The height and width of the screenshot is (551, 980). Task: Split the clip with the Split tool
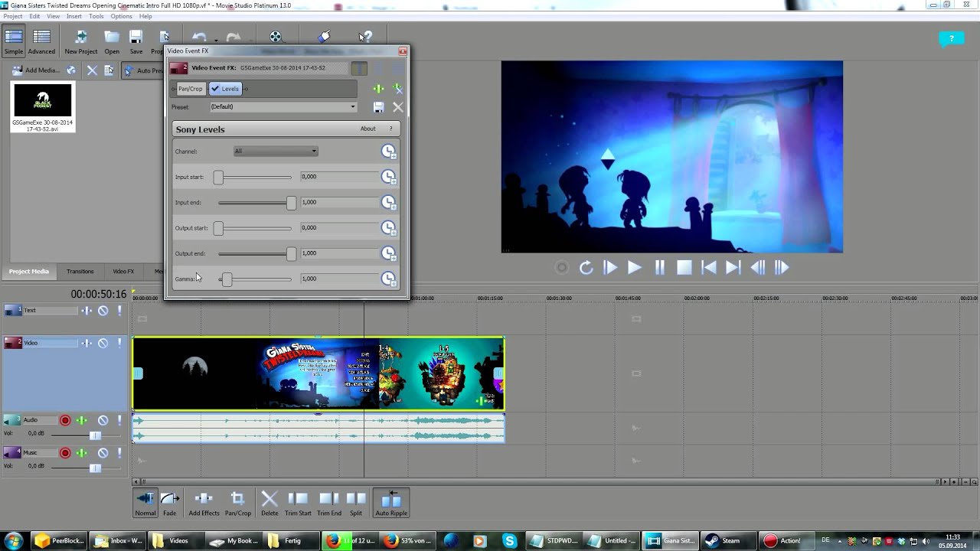356,503
